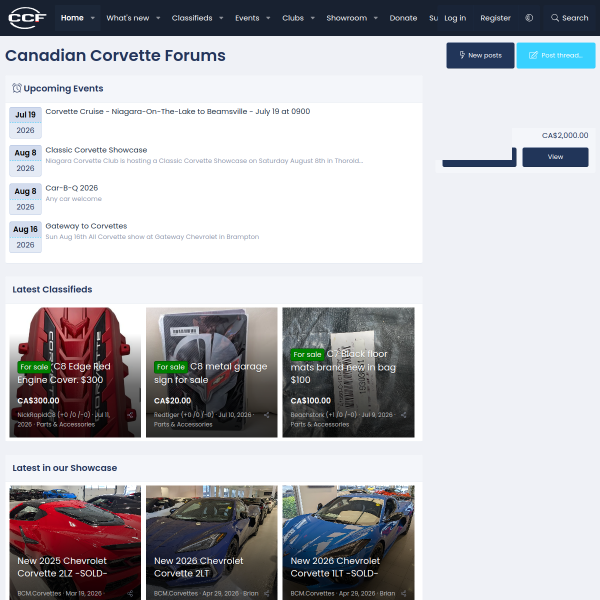Click the Post thread button
This screenshot has height=600, width=600.
click(556, 55)
